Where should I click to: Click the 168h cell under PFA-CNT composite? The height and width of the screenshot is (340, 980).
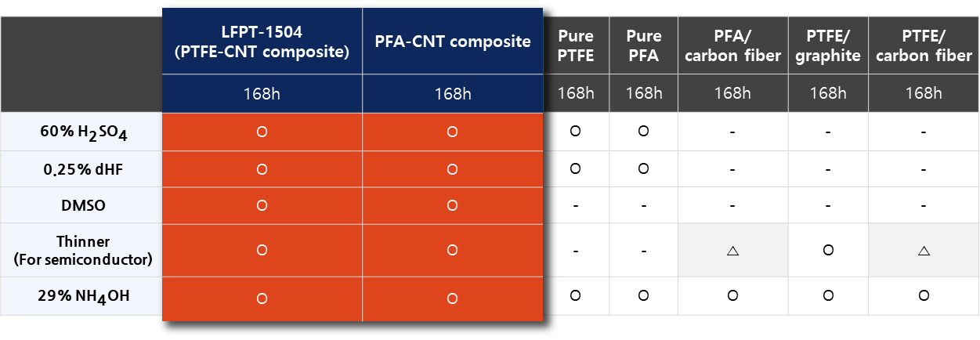452,94
